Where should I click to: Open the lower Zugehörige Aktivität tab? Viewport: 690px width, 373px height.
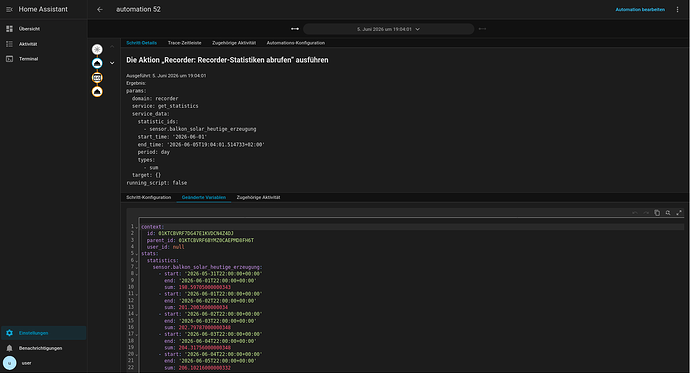pyautogui.click(x=258, y=197)
